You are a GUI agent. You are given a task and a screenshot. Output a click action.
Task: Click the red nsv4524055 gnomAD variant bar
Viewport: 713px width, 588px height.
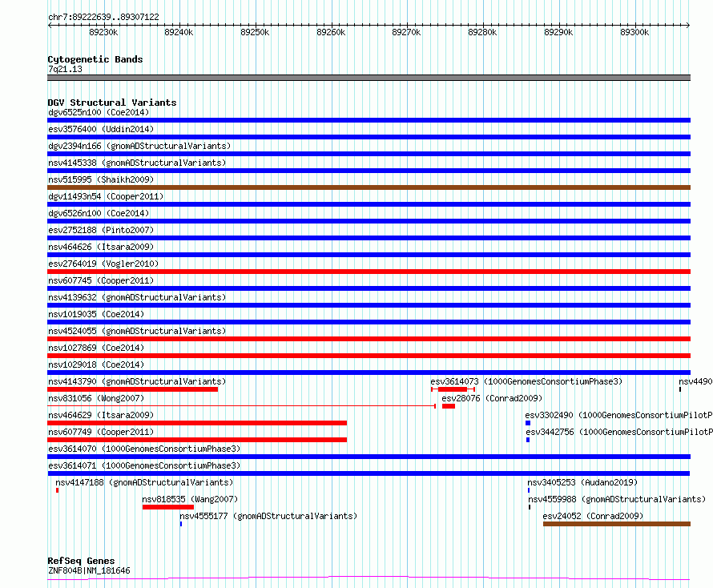(x=369, y=339)
